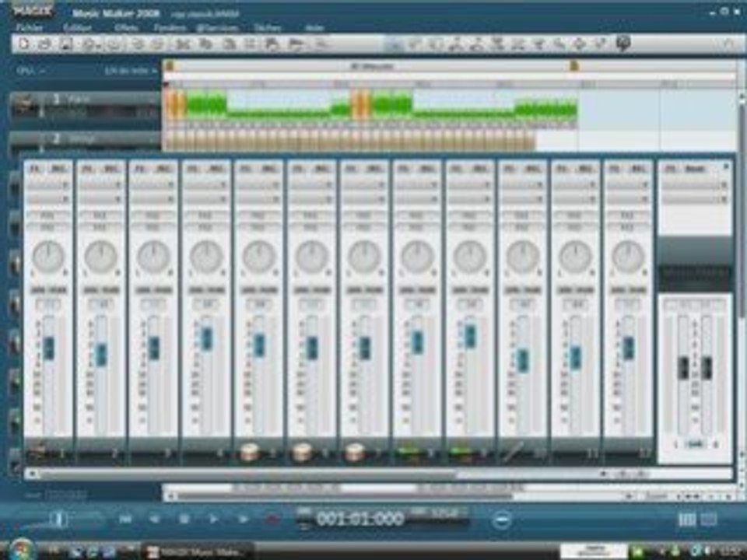Toggle Mute on mixer channel 12
The height and width of the screenshot is (560, 747).
click(637, 290)
